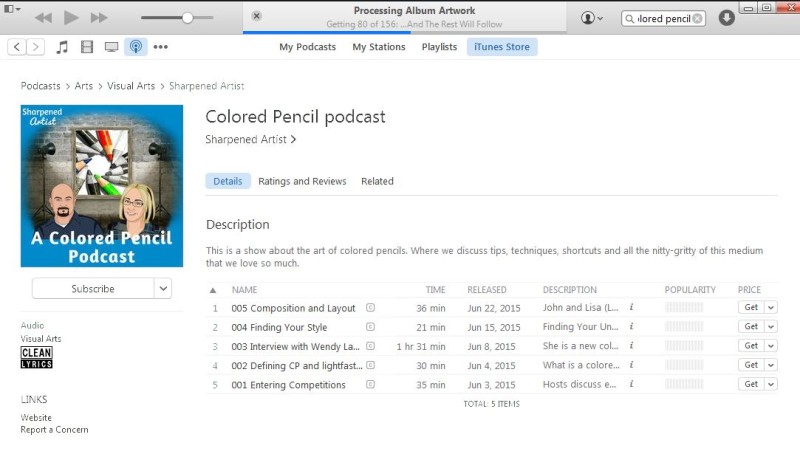Open the Related tab
This screenshot has width=800, height=454.
coord(377,181)
